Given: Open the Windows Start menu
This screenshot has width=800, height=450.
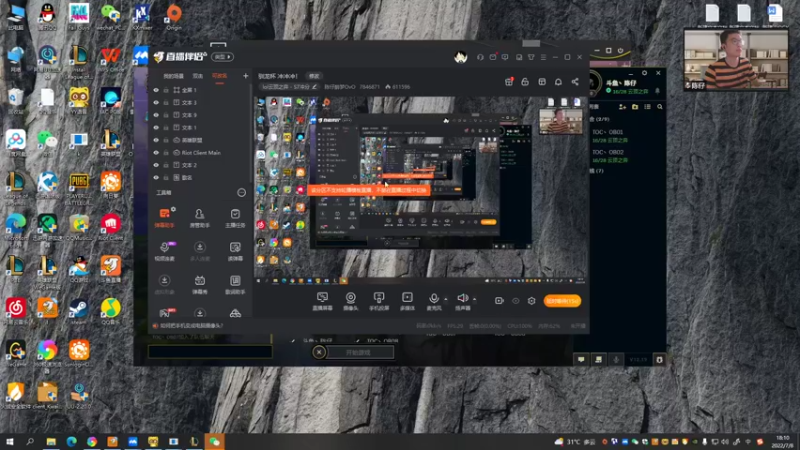Looking at the screenshot, I should 10,441.
